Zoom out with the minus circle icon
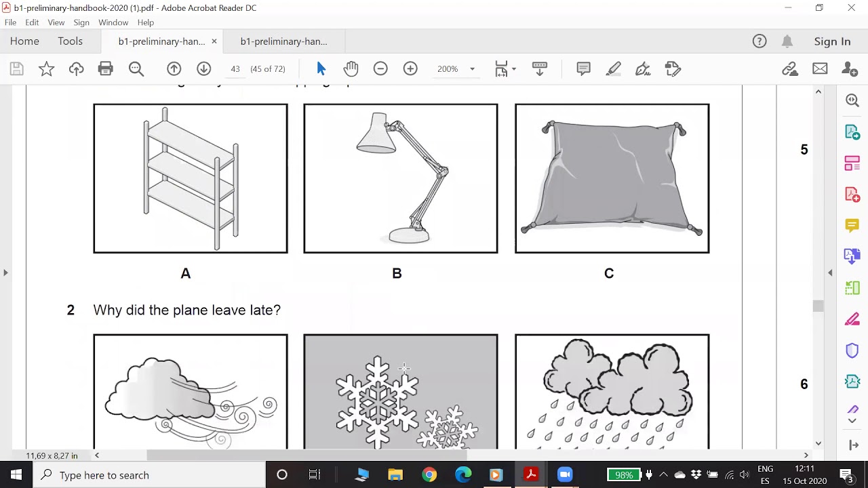Screen dimensions: 868x488 380,68
